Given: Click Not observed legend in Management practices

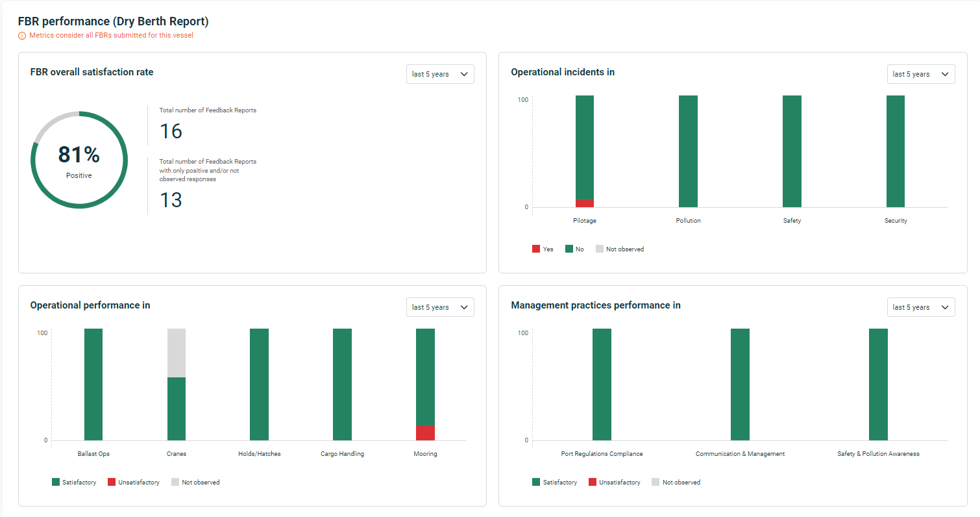Looking at the screenshot, I should pyautogui.click(x=676, y=483).
